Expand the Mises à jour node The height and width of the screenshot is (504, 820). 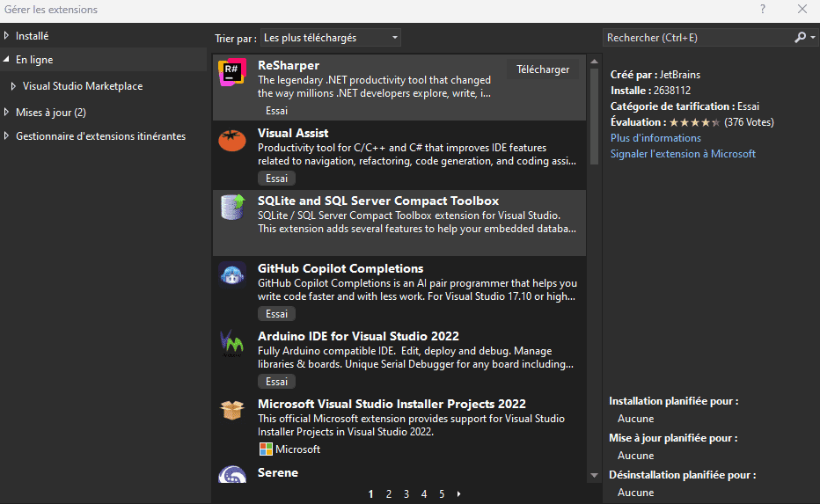6,112
